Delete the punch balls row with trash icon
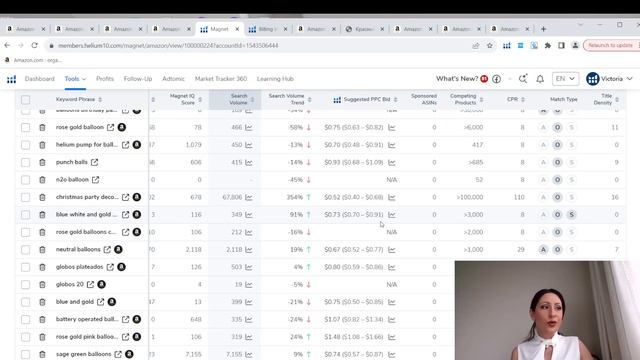 tap(42, 162)
